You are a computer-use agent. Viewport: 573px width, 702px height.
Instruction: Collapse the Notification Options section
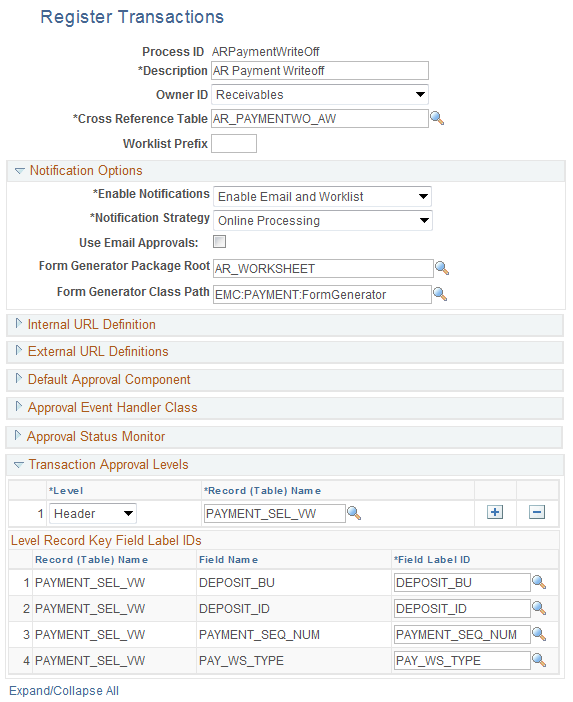coord(19,171)
